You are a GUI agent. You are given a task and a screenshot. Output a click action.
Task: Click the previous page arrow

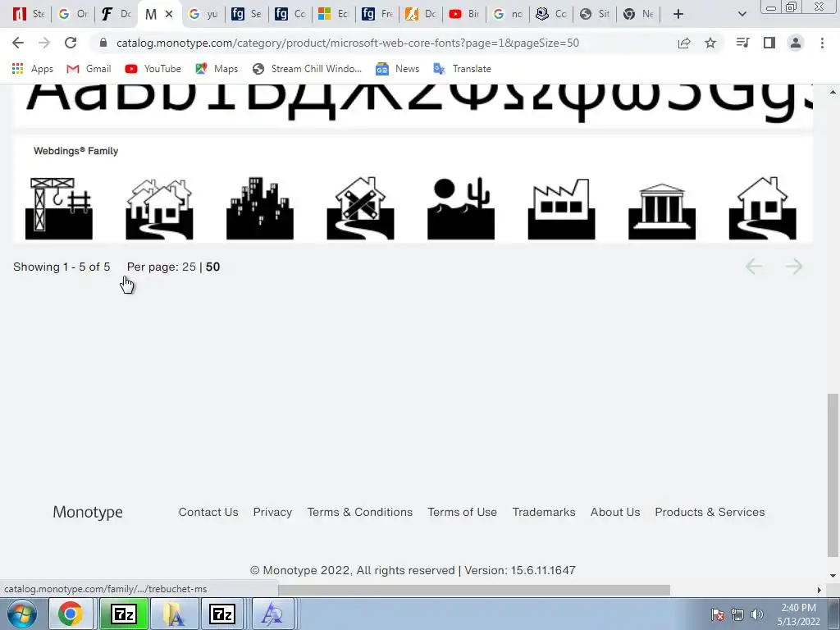tap(754, 267)
